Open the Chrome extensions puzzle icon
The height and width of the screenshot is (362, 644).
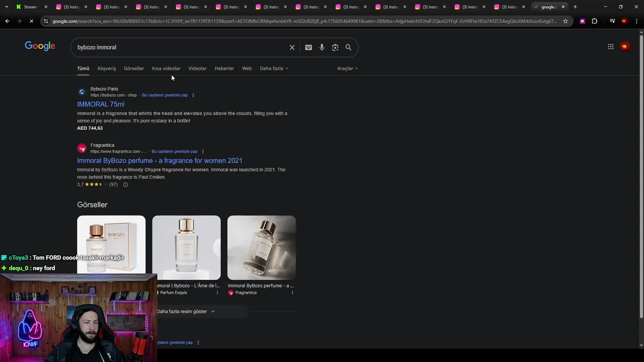(x=594, y=21)
